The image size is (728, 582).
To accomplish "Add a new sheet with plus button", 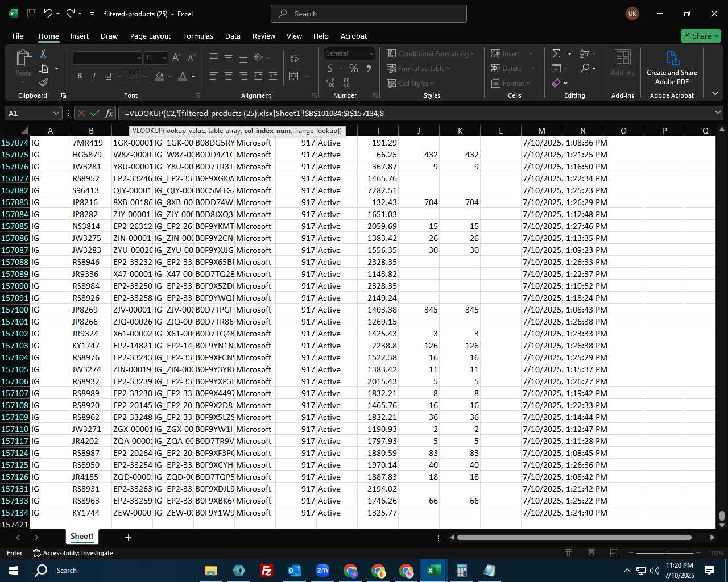I will coord(128,537).
